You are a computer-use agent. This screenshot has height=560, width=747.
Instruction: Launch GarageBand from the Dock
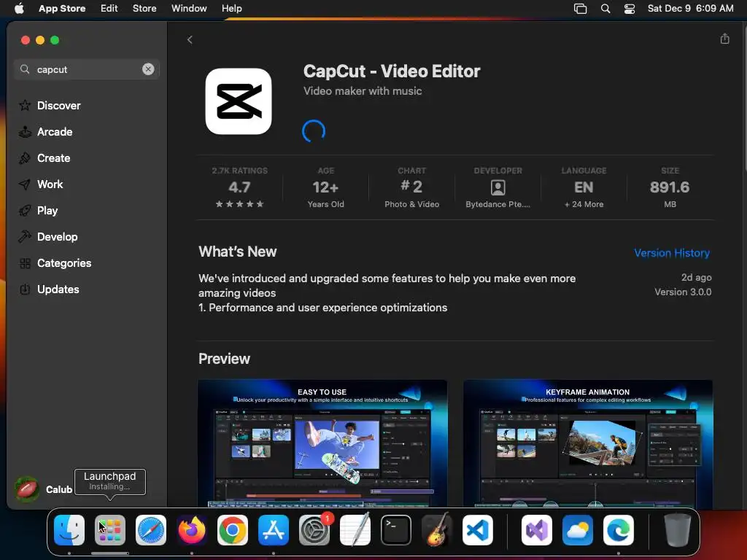tap(437, 530)
